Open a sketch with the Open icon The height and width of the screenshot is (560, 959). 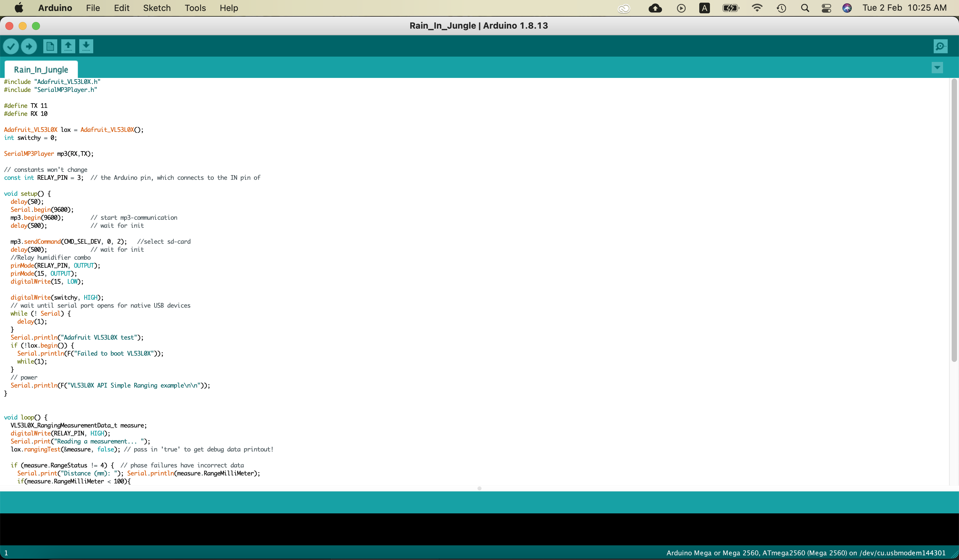click(x=68, y=46)
